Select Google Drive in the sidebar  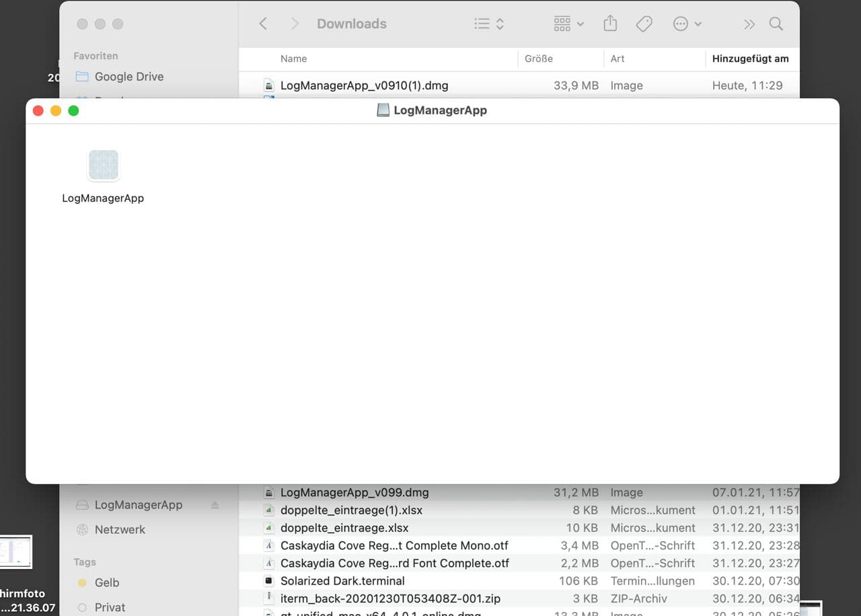coord(128,77)
